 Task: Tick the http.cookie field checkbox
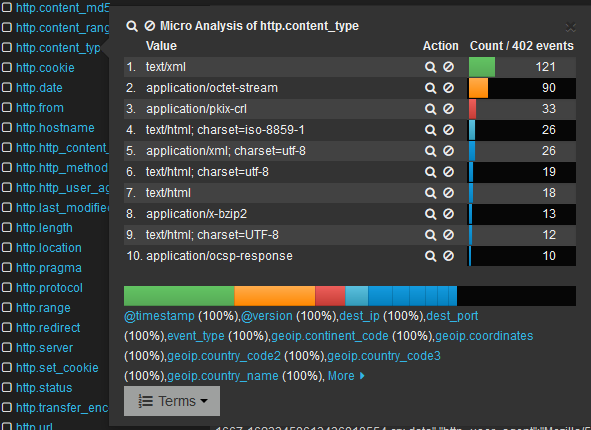7,68
